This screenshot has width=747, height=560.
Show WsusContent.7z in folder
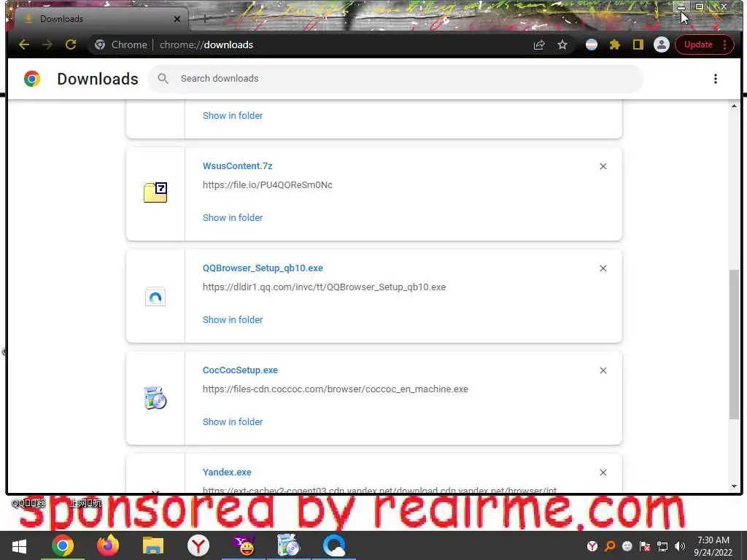(x=233, y=217)
